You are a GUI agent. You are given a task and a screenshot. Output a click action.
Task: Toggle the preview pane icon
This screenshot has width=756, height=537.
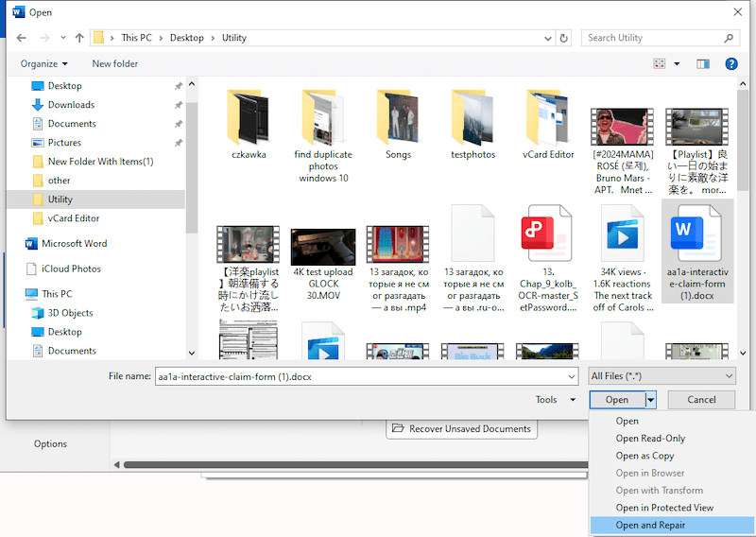pos(702,64)
